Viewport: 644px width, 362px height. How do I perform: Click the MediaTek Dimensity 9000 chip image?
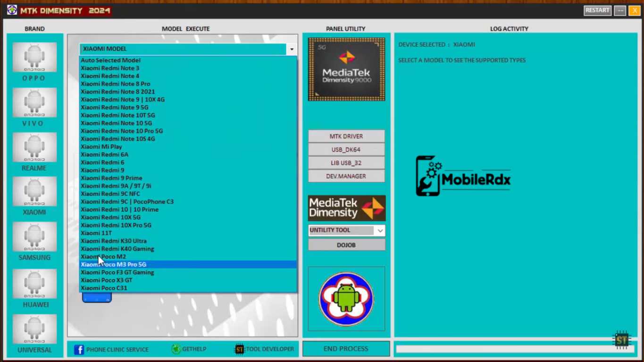point(346,69)
